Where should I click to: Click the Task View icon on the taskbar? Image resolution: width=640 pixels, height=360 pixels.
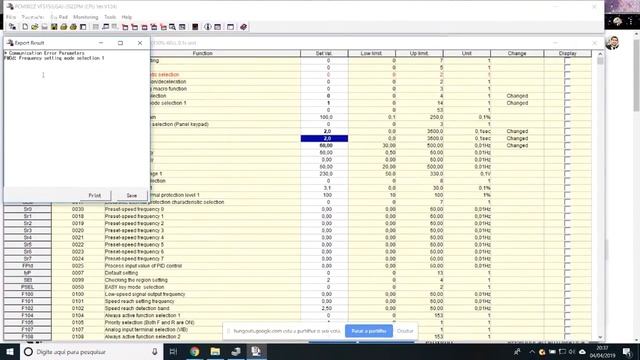pyautogui.click(x=173, y=351)
